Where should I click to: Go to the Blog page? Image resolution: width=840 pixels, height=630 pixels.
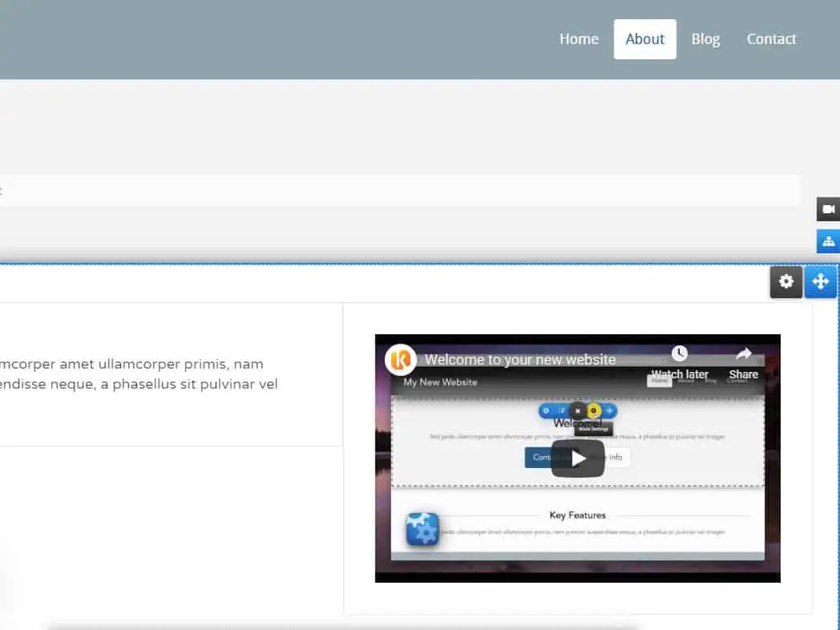[x=705, y=39]
